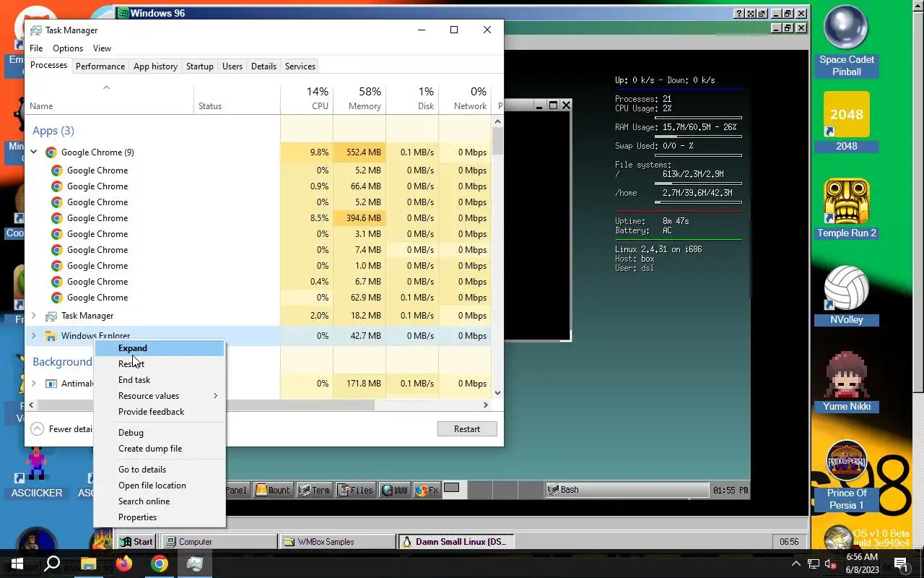Viewport: 924px width, 578px height.
Task: Choose Expand in the context menu
Action: 160,348
